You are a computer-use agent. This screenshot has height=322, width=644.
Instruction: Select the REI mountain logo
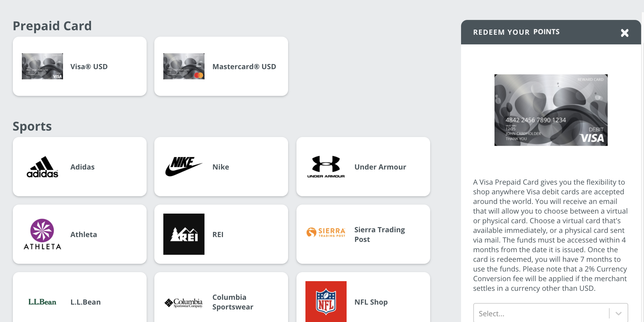tap(184, 234)
